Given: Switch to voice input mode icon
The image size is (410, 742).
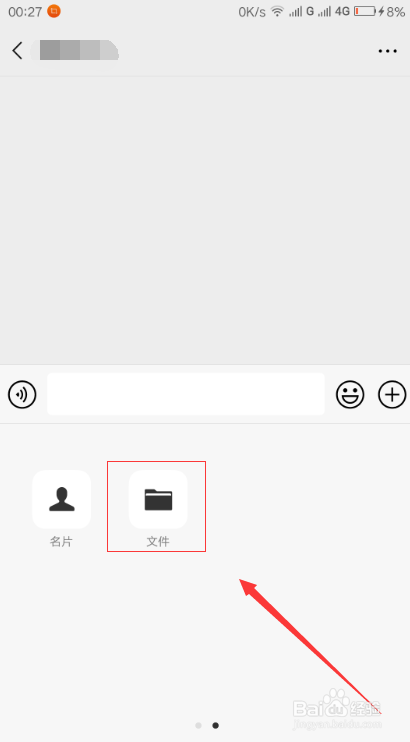Looking at the screenshot, I should click(22, 394).
